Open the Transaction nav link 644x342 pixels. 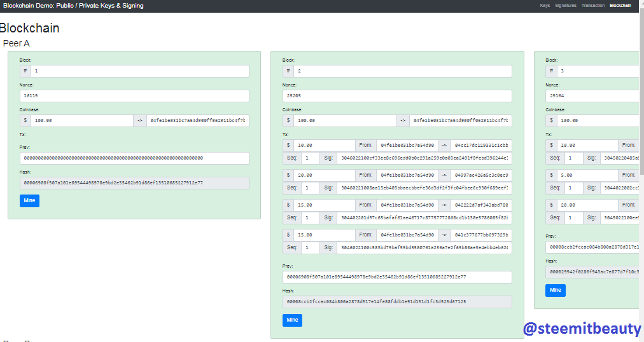(x=592, y=5)
